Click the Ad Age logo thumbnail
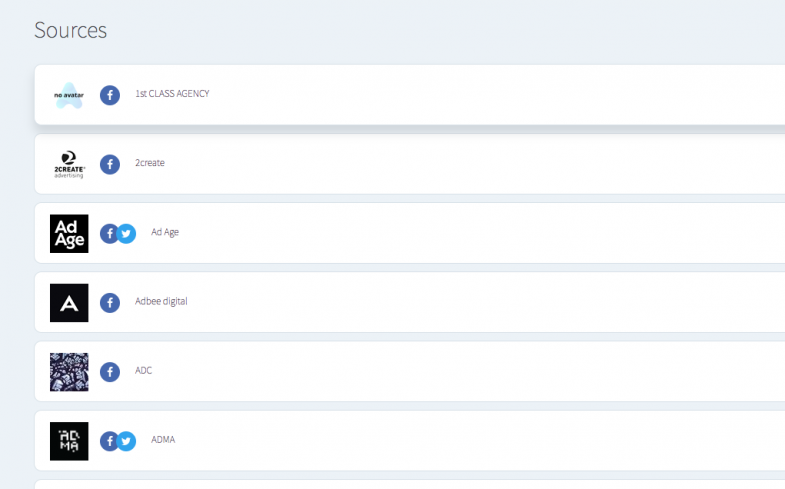 [69, 234]
